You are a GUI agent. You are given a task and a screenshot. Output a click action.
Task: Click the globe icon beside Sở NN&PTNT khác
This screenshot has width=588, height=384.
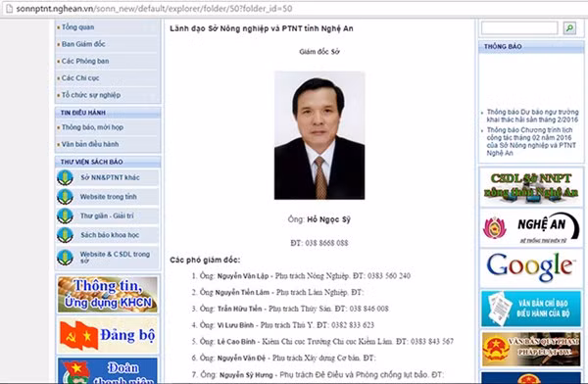coord(65,177)
